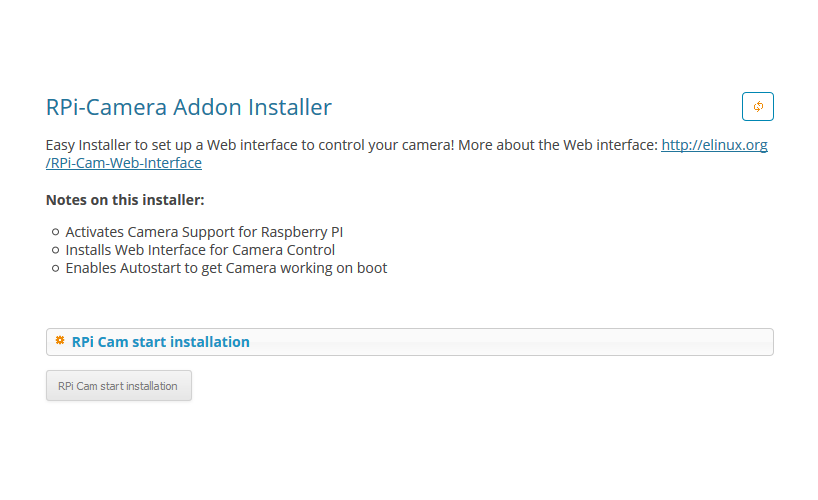Select the Enables Autostart to get Camera working item
Screen dimensions: 818x500
click(226, 268)
